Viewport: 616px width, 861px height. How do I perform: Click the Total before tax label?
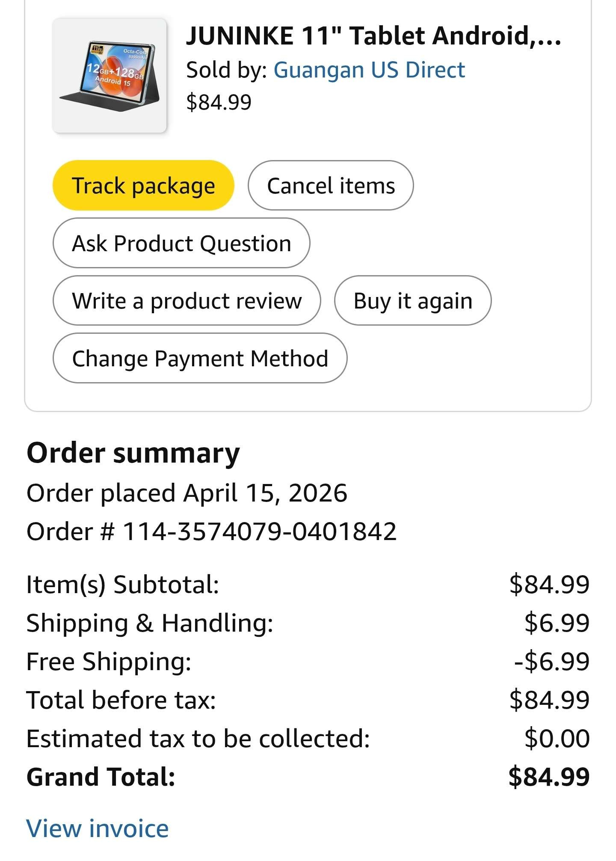click(x=121, y=700)
